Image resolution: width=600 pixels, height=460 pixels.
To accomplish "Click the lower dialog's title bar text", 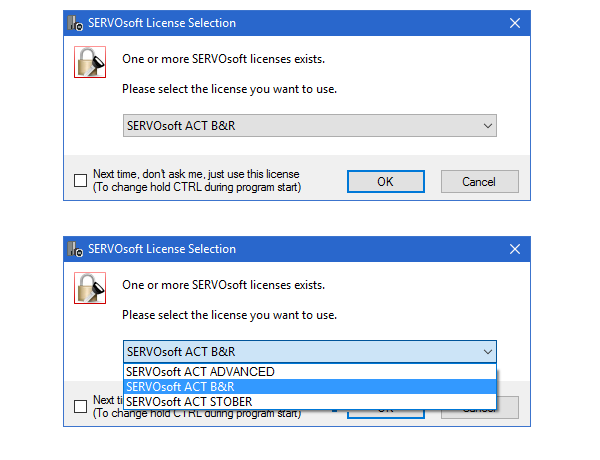I will click(162, 249).
